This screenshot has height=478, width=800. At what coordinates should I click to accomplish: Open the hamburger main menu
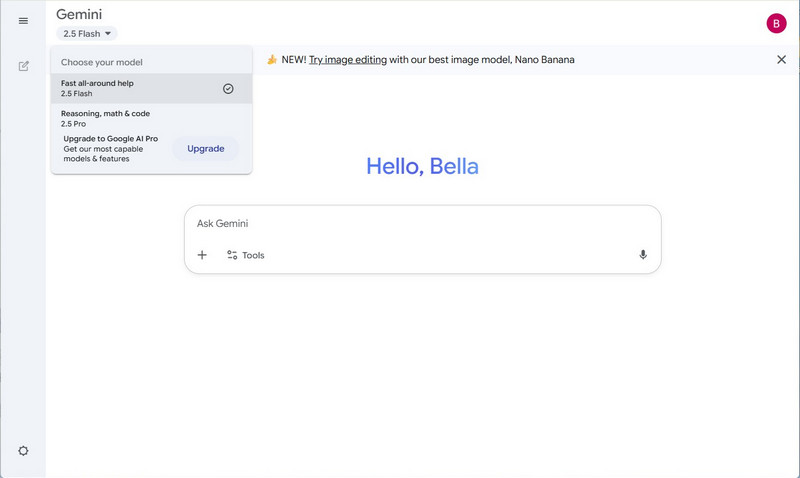[x=23, y=21]
